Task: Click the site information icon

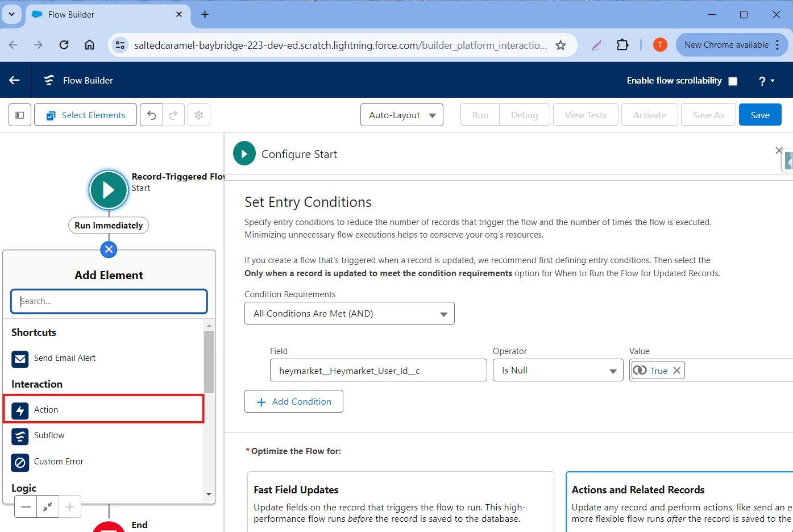Action: (120, 45)
